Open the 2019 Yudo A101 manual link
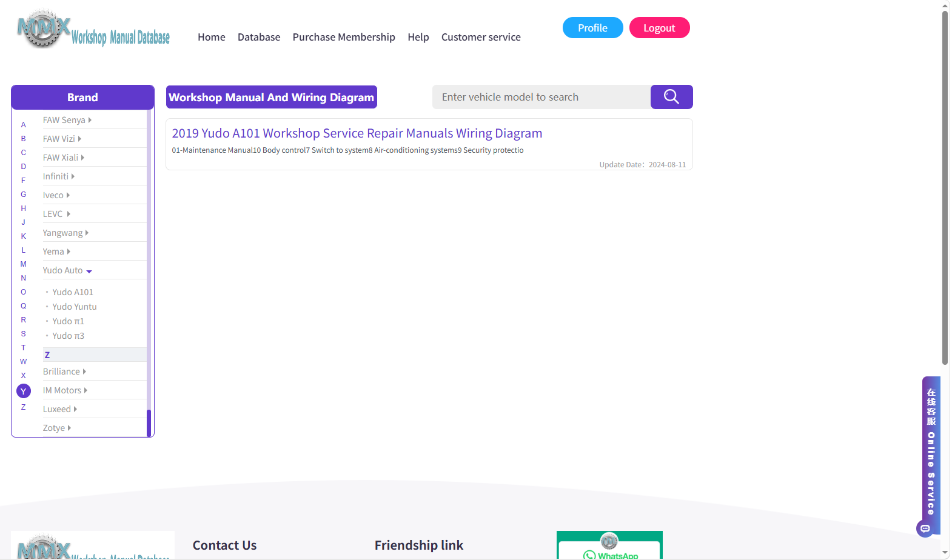The image size is (952, 560). point(357,133)
